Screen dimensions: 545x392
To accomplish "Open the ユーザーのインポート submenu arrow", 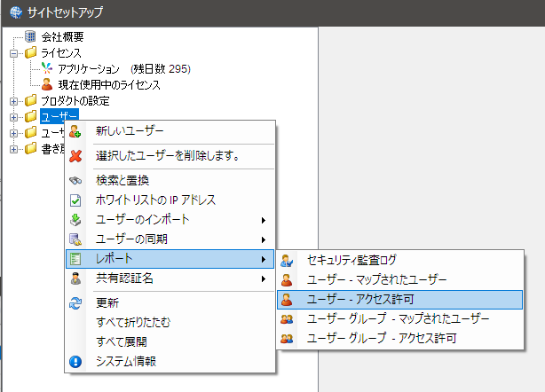I will (264, 220).
